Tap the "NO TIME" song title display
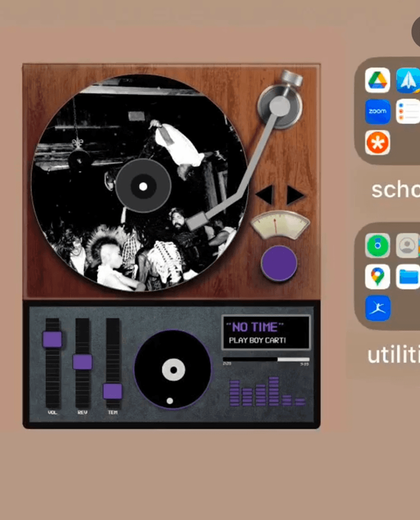The height and width of the screenshot is (520, 420). pyautogui.click(x=255, y=327)
